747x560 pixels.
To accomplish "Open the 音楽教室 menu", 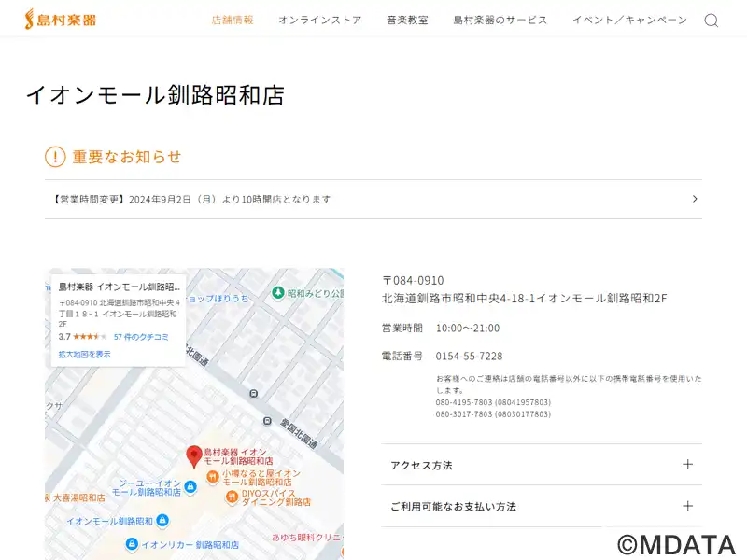I will click(407, 20).
